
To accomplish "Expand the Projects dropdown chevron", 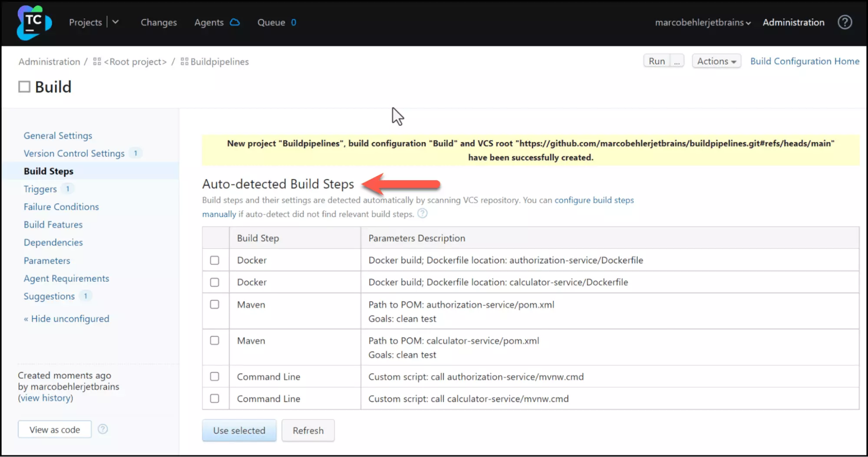I will point(116,22).
